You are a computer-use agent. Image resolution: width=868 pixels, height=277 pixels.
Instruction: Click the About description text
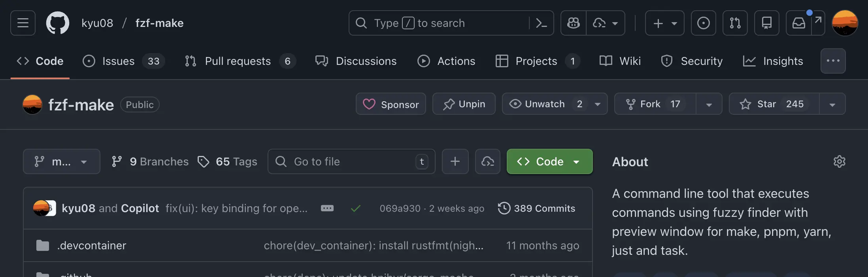tap(722, 222)
